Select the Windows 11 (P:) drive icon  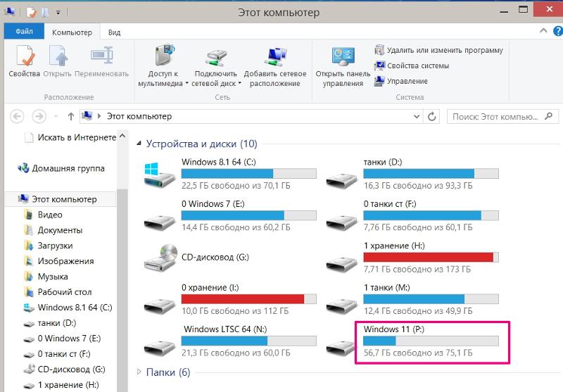(x=341, y=347)
